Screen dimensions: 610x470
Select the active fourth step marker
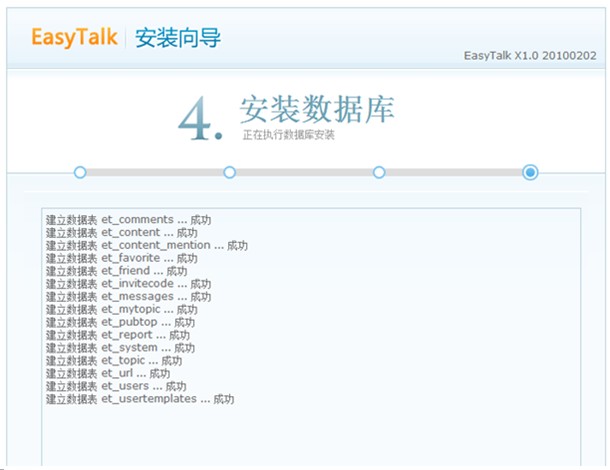click(x=530, y=172)
